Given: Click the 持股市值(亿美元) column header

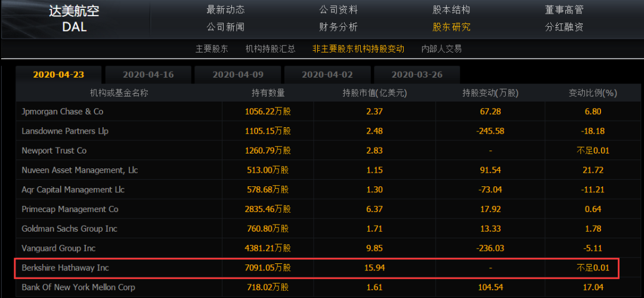Looking at the screenshot, I should pyautogui.click(x=374, y=93).
